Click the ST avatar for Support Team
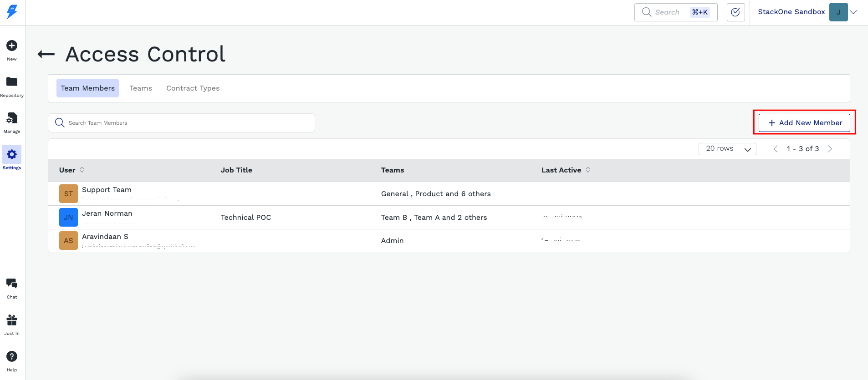Screen dimensions: 868x380 click(x=68, y=194)
